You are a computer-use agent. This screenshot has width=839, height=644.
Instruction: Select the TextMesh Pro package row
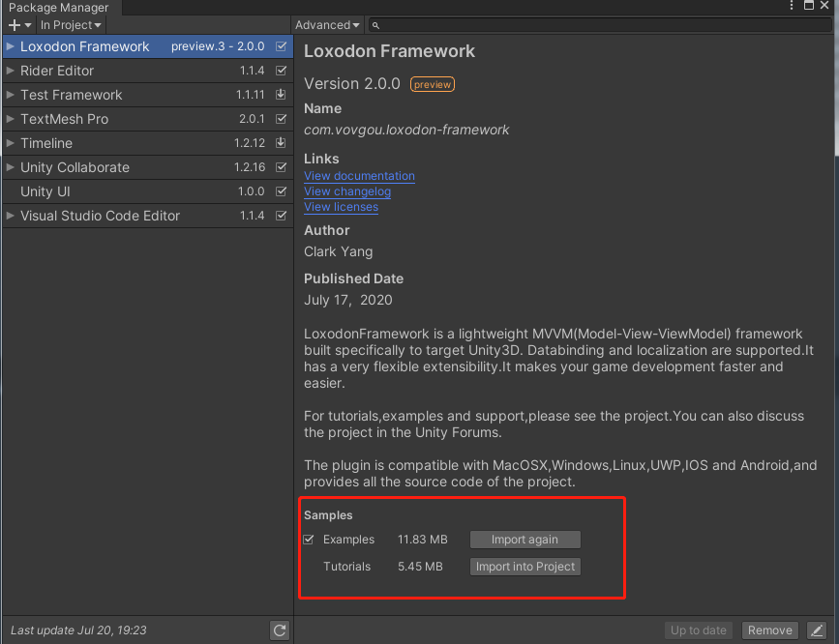pos(148,119)
